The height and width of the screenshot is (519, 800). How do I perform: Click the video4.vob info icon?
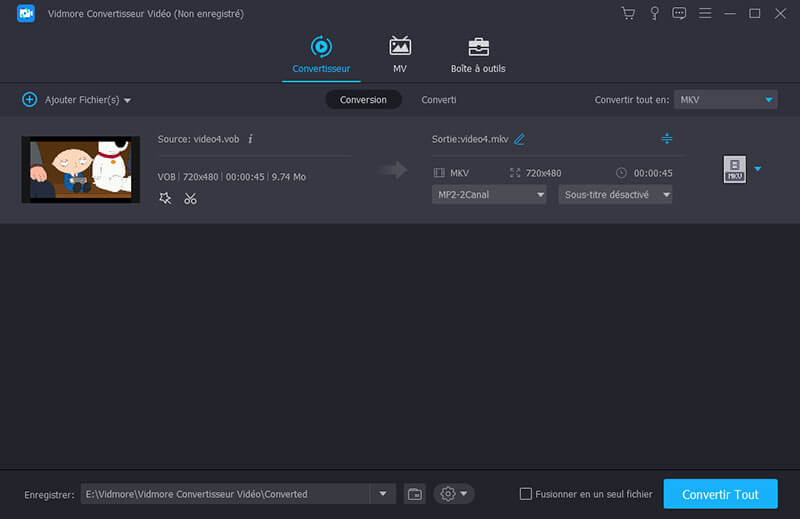tap(250, 139)
